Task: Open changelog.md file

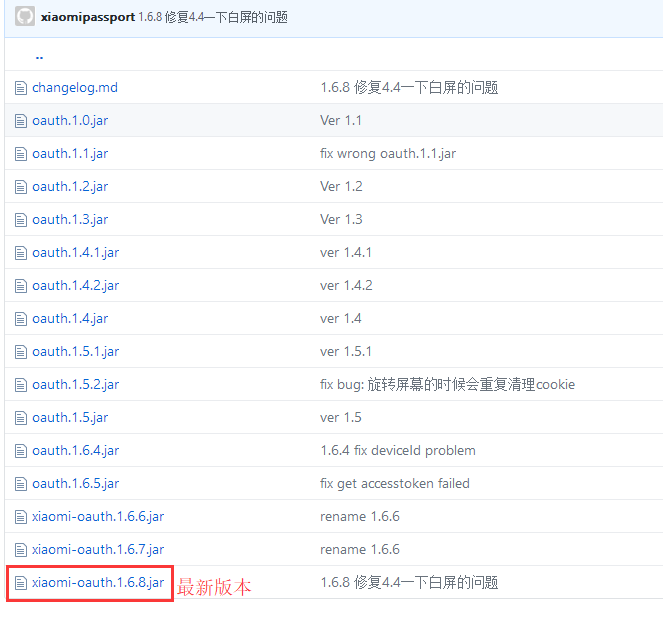Action: [75, 88]
